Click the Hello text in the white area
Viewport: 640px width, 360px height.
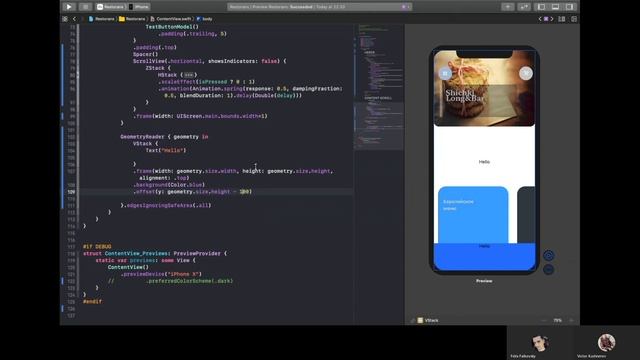pos(484,162)
